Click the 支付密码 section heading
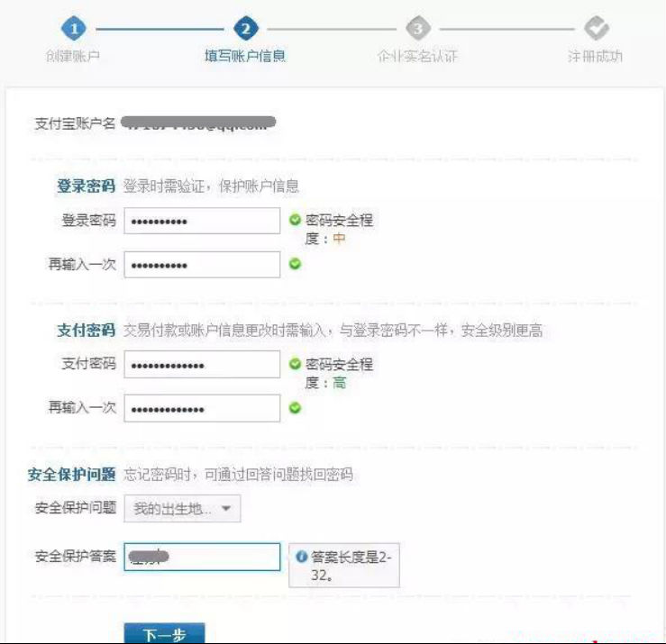This screenshot has height=644, width=666. point(87,330)
